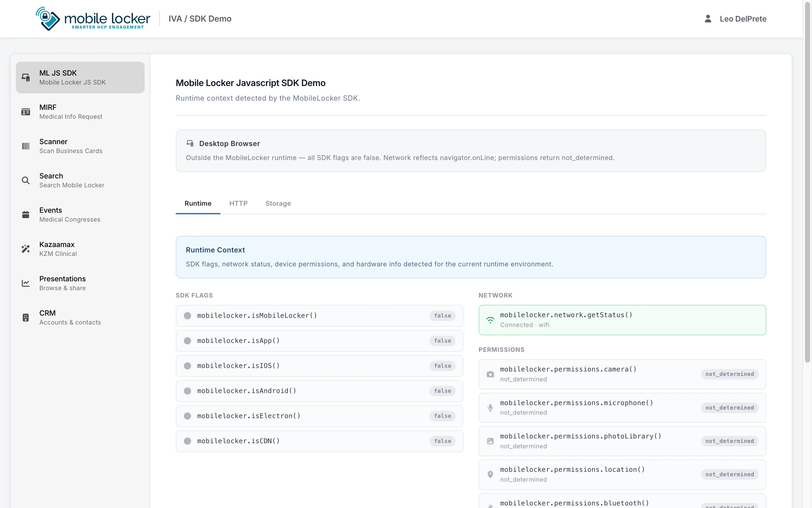Click the MIRF card icon

[x=25, y=112]
